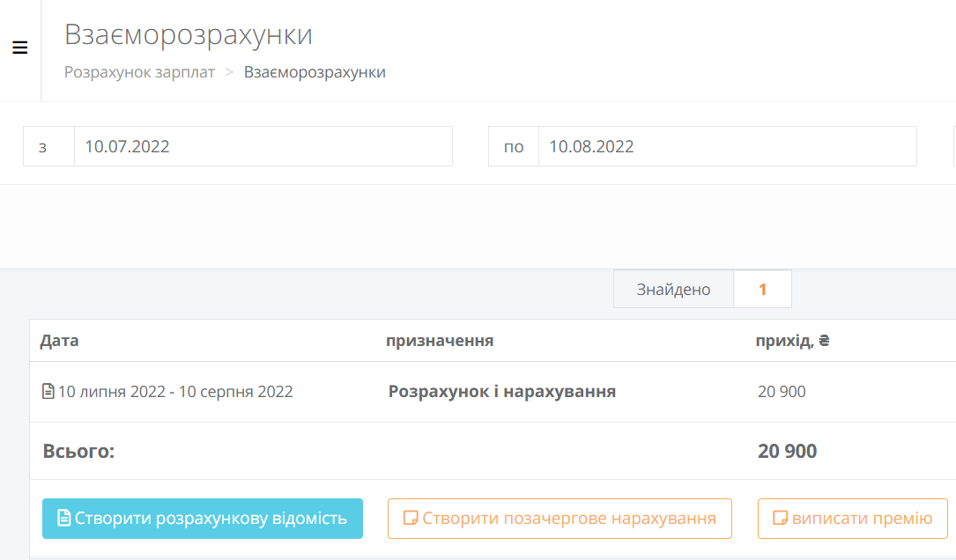Click the orange found count '1'
The image size is (956, 560).
[762, 290]
